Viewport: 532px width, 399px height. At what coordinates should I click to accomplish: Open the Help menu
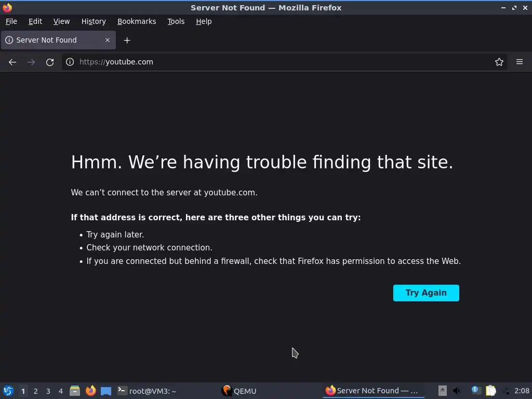point(204,21)
